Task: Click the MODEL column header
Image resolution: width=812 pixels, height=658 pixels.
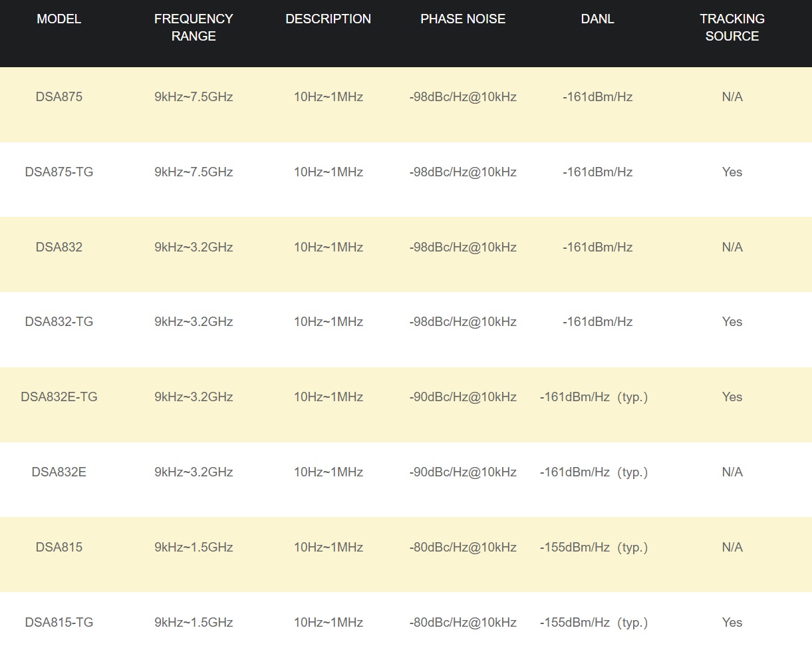Action: [59, 19]
